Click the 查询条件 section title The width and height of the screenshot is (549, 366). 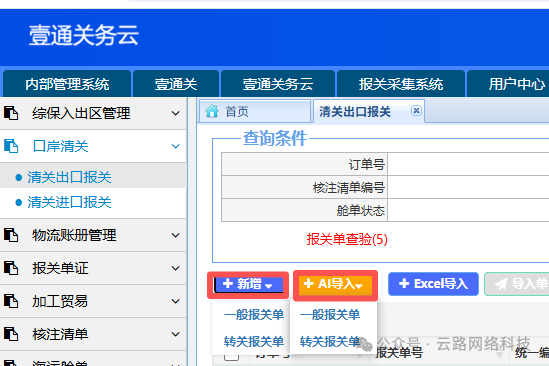[x=275, y=138]
